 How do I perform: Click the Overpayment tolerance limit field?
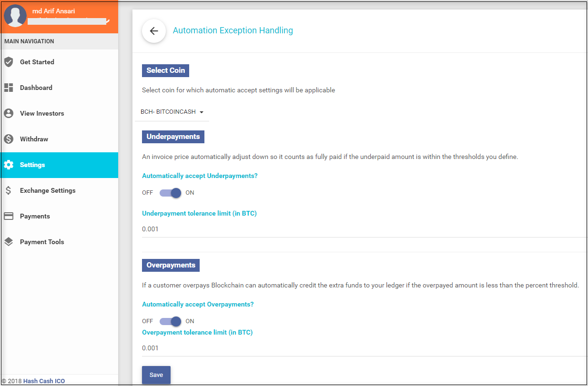click(x=362, y=348)
